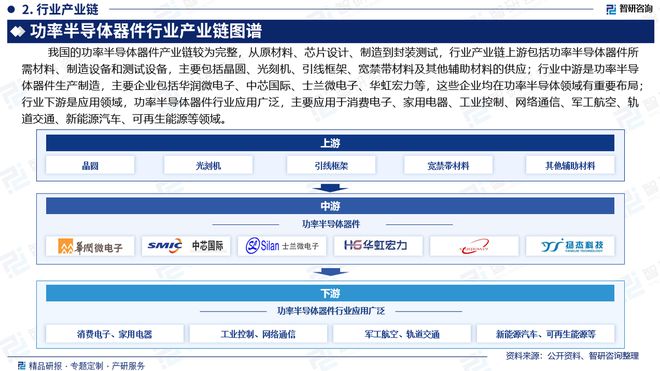
Task: Click the 上游 section header bar
Action: [x=330, y=143]
